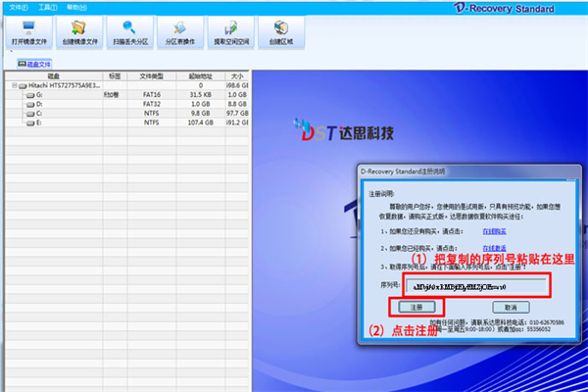Select the FAT32 file type cell

[x=152, y=104]
